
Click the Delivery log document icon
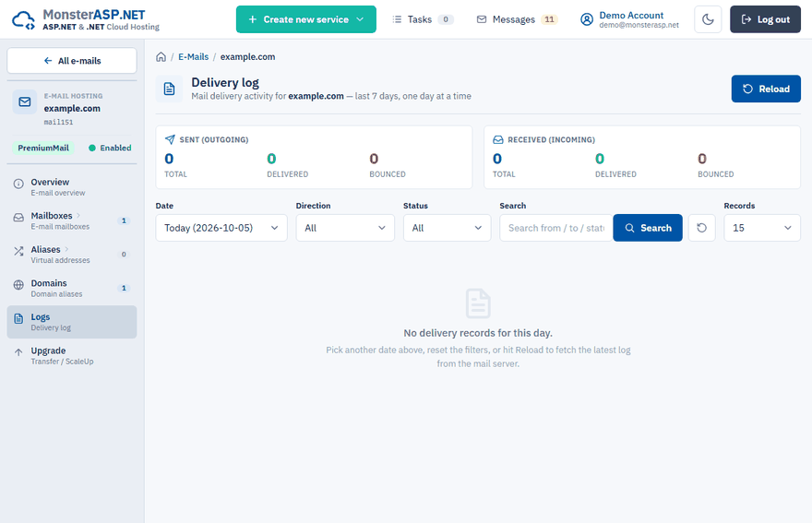coord(170,89)
